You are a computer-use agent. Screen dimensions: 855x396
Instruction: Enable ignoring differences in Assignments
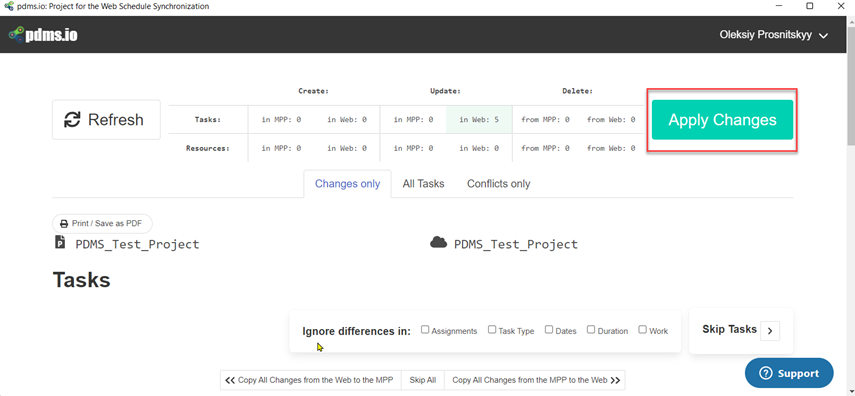click(425, 329)
